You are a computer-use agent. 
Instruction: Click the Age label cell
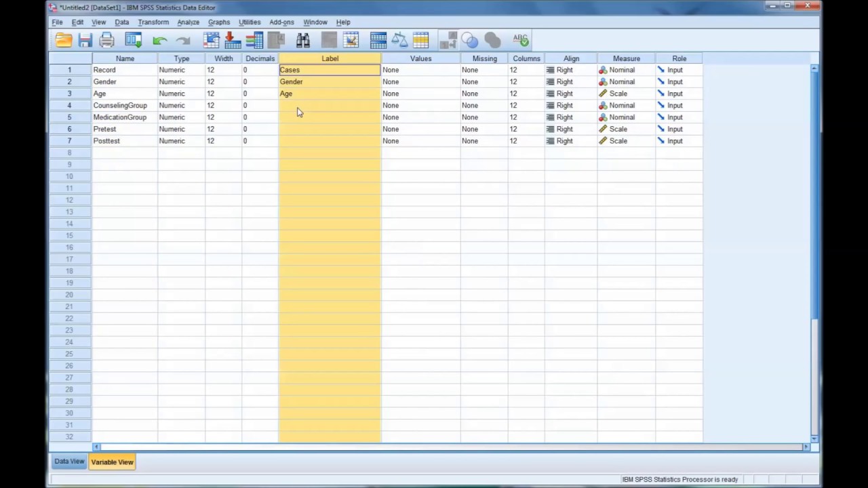click(330, 94)
